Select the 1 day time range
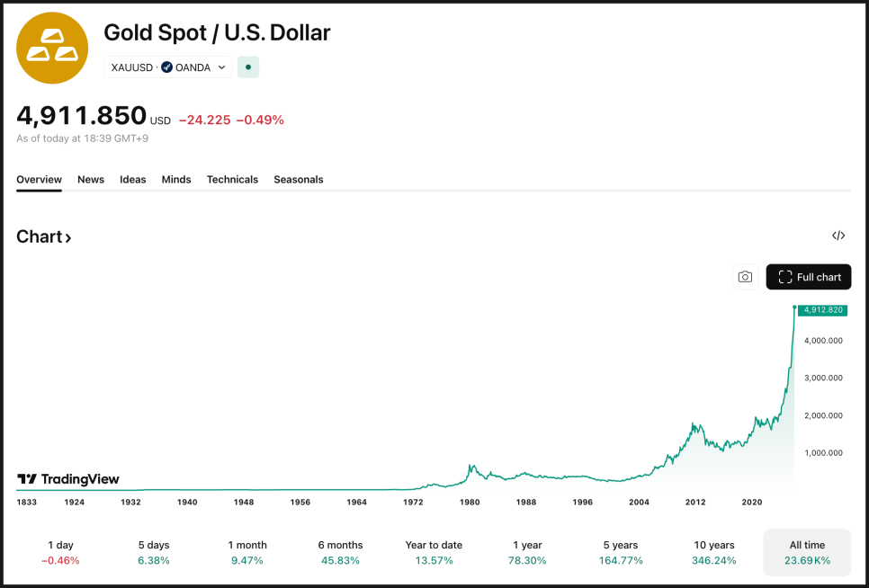The height and width of the screenshot is (588, 869). tap(62, 552)
